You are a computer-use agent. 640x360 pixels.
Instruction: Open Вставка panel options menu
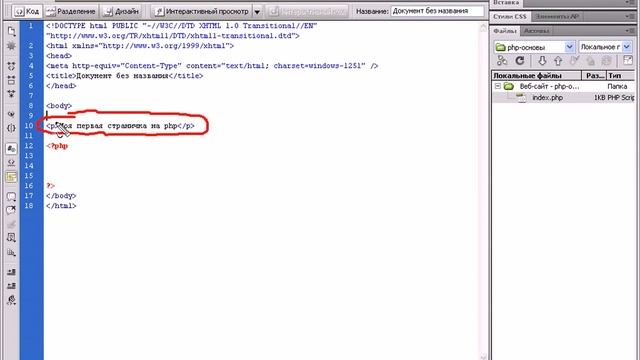(629, 2)
